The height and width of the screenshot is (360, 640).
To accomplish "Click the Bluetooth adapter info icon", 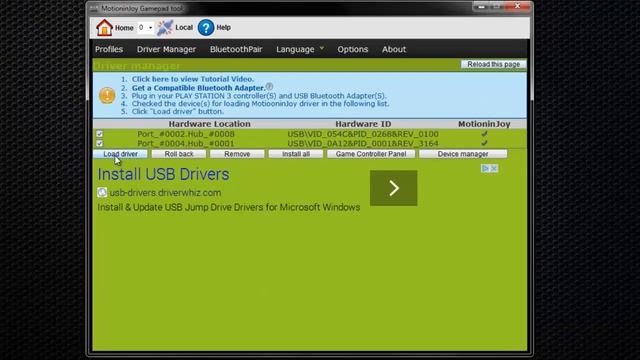I will click(269, 87).
